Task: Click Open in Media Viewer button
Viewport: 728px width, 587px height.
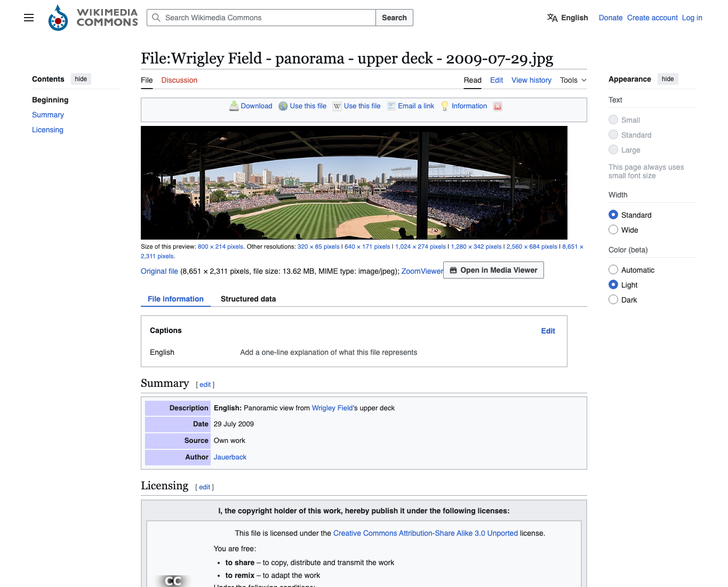Action: click(493, 270)
